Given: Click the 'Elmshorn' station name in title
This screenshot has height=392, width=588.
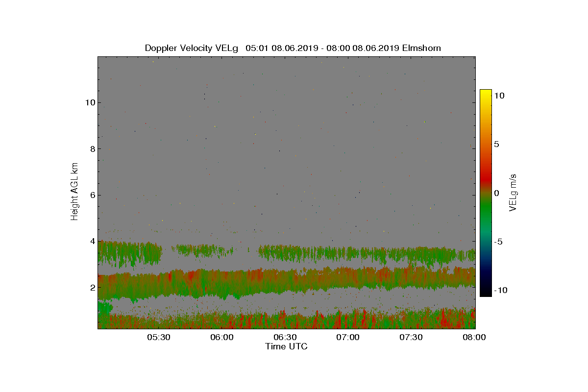Looking at the screenshot, I should tap(422, 48).
